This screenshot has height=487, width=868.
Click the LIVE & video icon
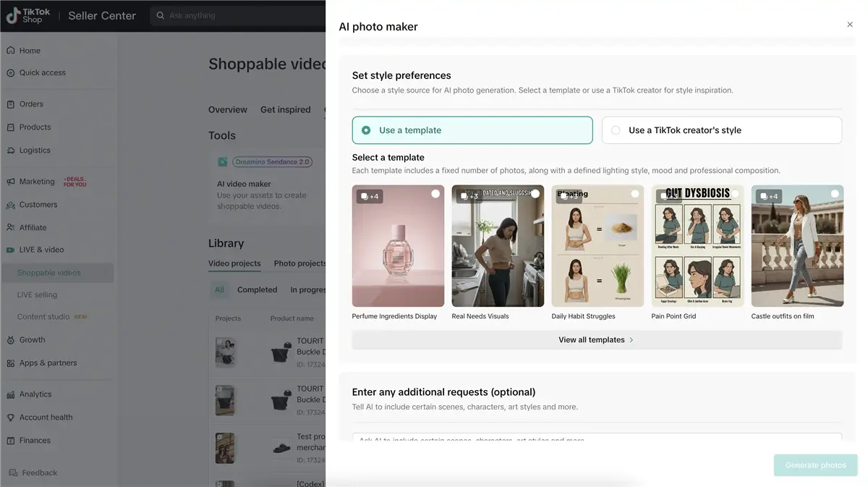pyautogui.click(x=10, y=250)
